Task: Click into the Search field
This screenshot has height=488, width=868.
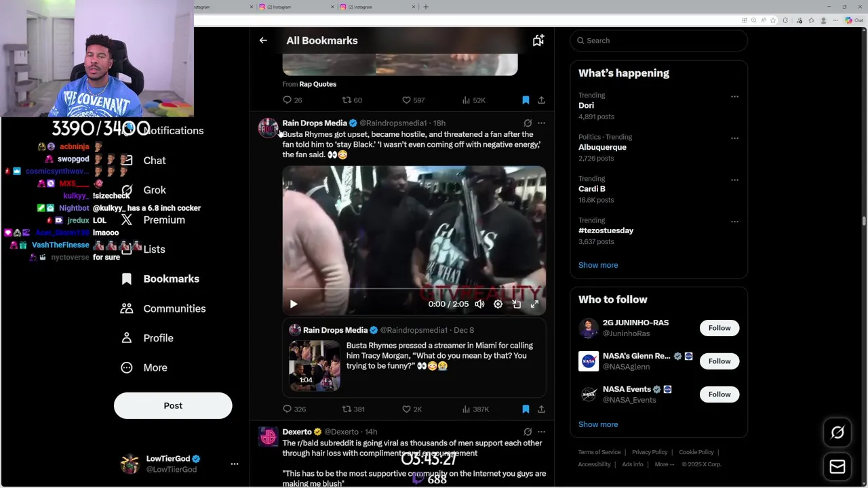Action: (658, 41)
